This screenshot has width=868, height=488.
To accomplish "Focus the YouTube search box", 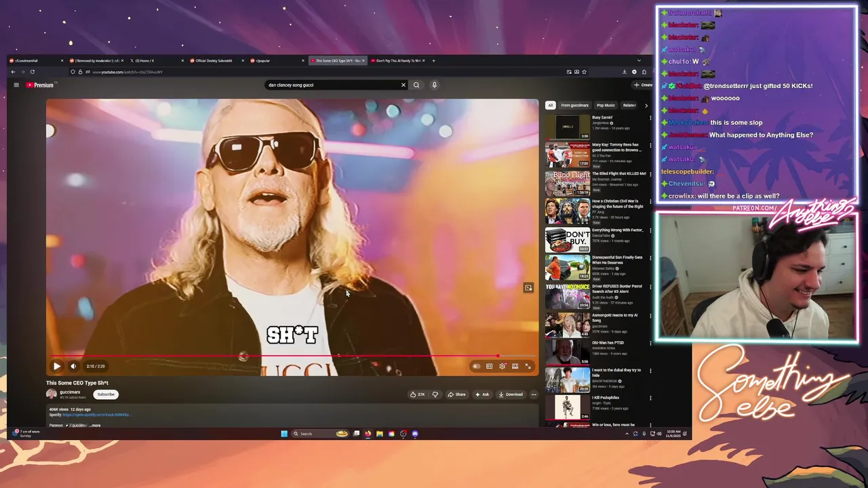I will pos(332,85).
